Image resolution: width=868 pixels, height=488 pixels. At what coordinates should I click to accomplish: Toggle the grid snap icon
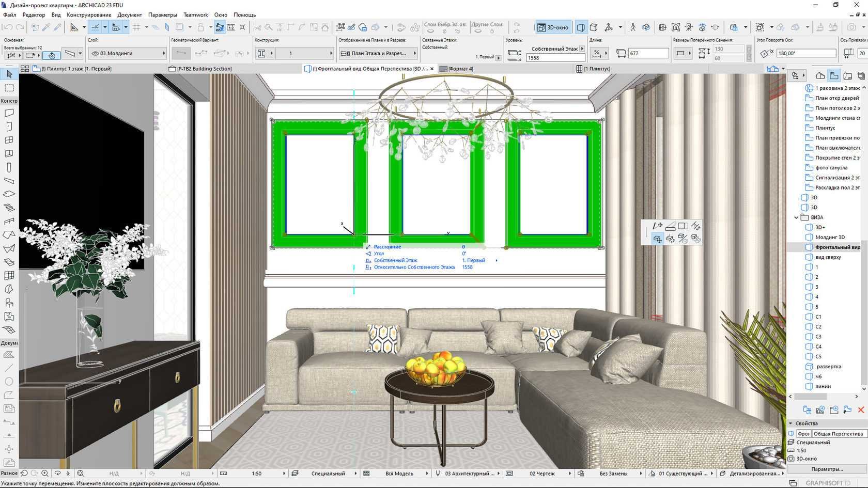pyautogui.click(x=137, y=27)
